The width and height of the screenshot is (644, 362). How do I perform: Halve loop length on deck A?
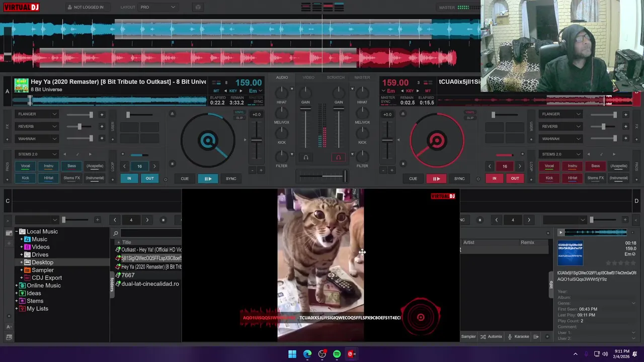[x=125, y=166]
